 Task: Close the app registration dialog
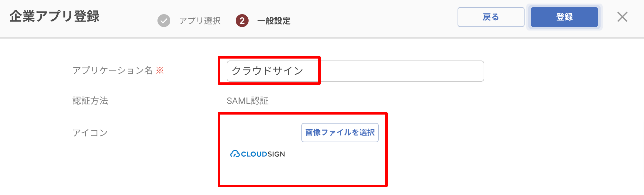[x=622, y=17]
